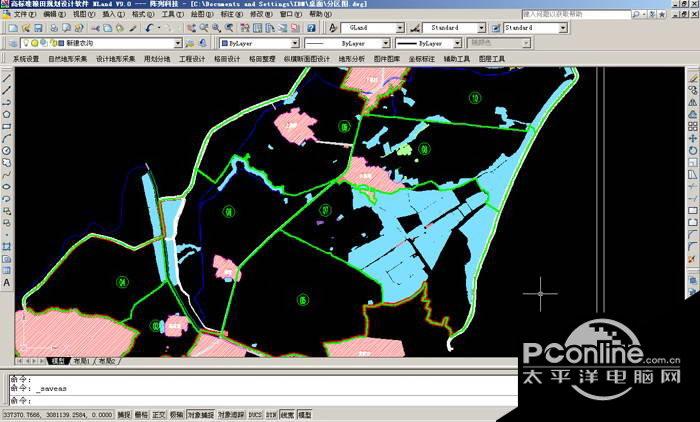700x422 pixels.
Task: Toggle 对象捕捉 (Object Snap) in status bar
Action: click(x=200, y=415)
